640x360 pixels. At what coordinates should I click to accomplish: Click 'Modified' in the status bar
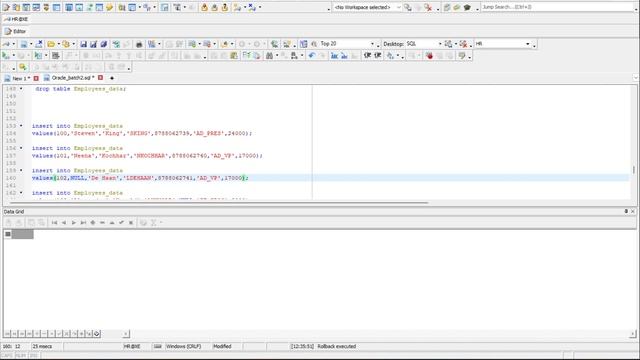[x=222, y=347]
